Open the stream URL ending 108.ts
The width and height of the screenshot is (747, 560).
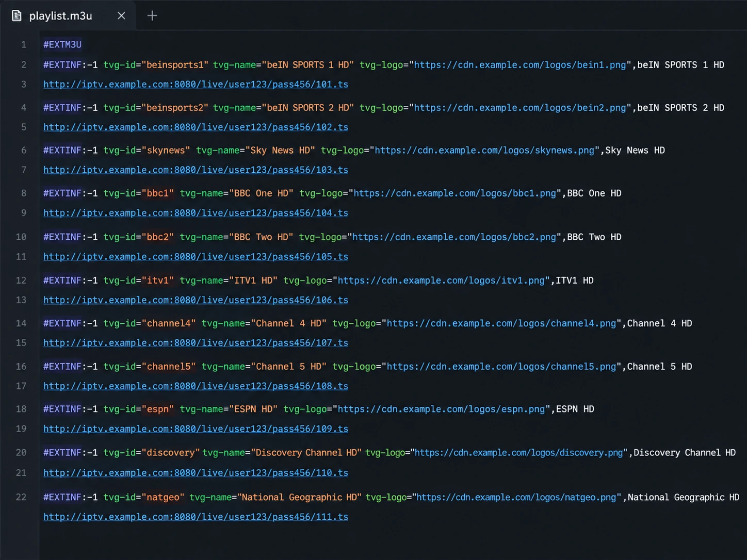196,386
